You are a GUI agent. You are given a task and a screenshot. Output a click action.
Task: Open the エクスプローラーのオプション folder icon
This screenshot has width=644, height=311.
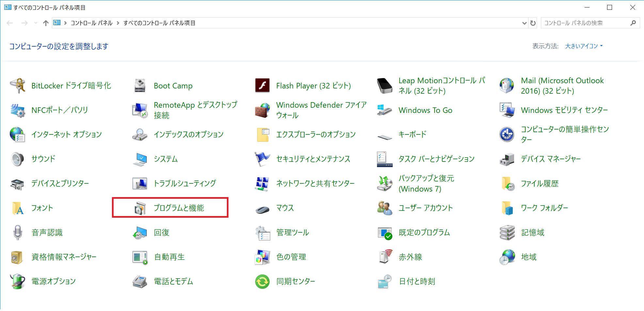tap(262, 134)
